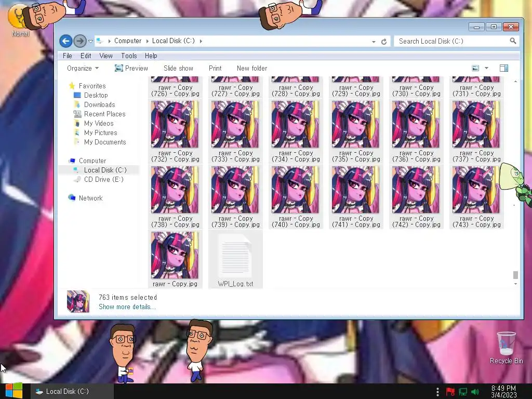
Task: Click the red flag tray icon
Action: 450,392
